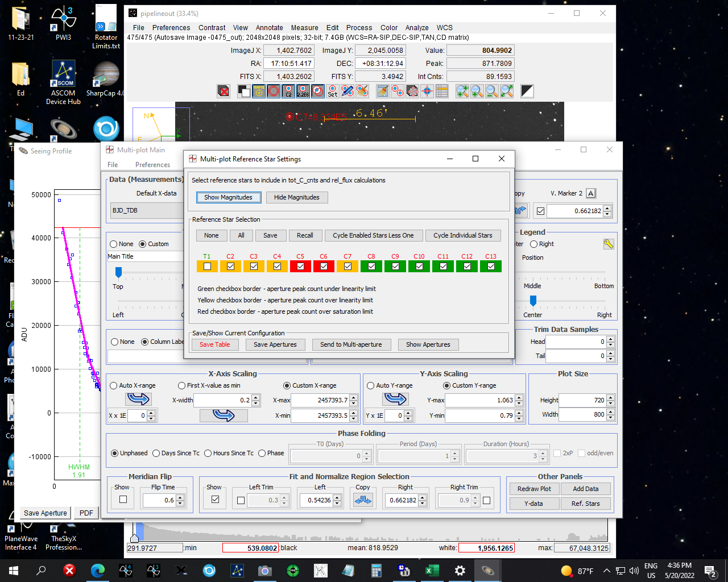Open the Process menu

[x=359, y=27]
